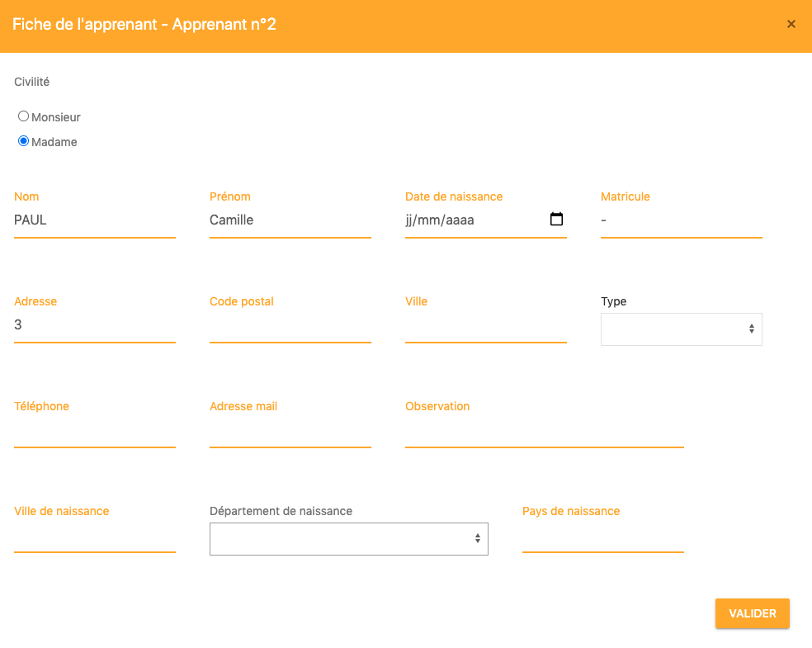Focus the Code postal field

click(290, 326)
